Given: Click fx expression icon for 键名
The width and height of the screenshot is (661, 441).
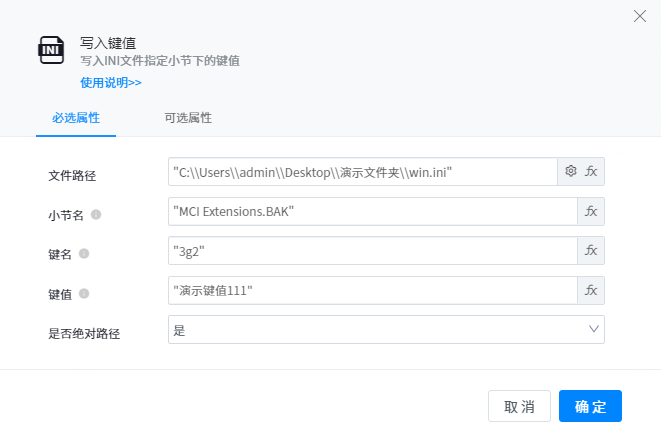Looking at the screenshot, I should pyautogui.click(x=591, y=250).
